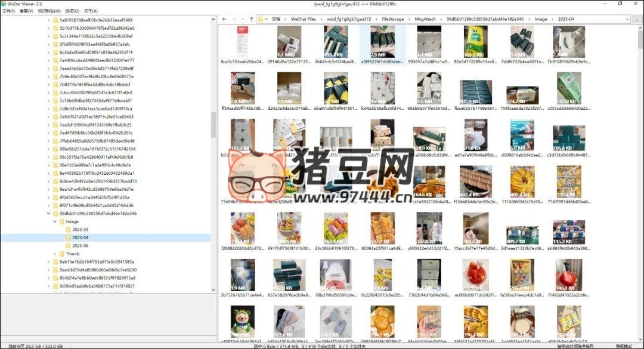644x349 pixels.
Task: Expand the Thumb folder node
Action: coord(54,254)
